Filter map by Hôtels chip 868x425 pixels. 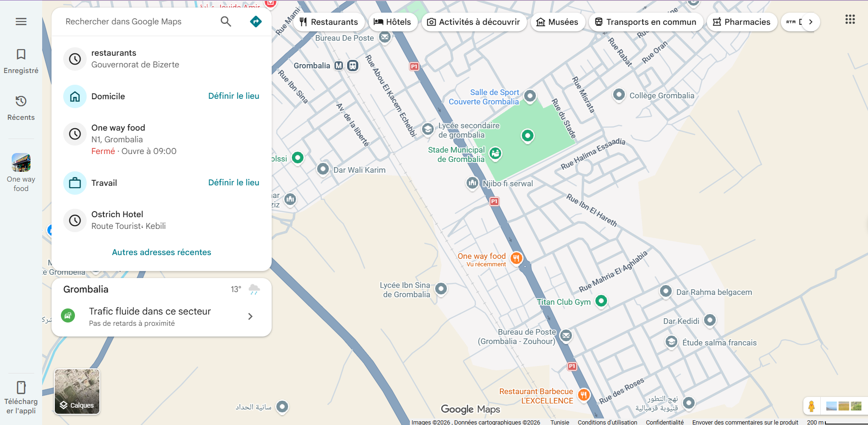[x=393, y=22]
